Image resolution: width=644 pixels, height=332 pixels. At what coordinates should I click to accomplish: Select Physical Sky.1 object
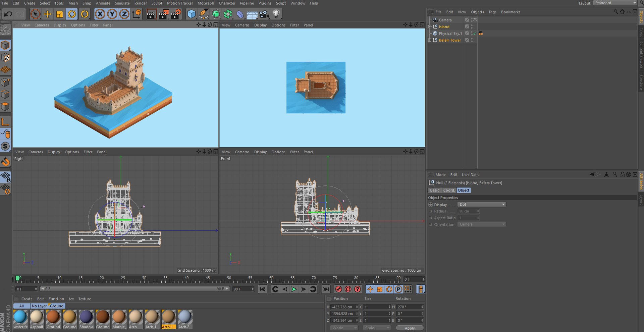tap(450, 34)
